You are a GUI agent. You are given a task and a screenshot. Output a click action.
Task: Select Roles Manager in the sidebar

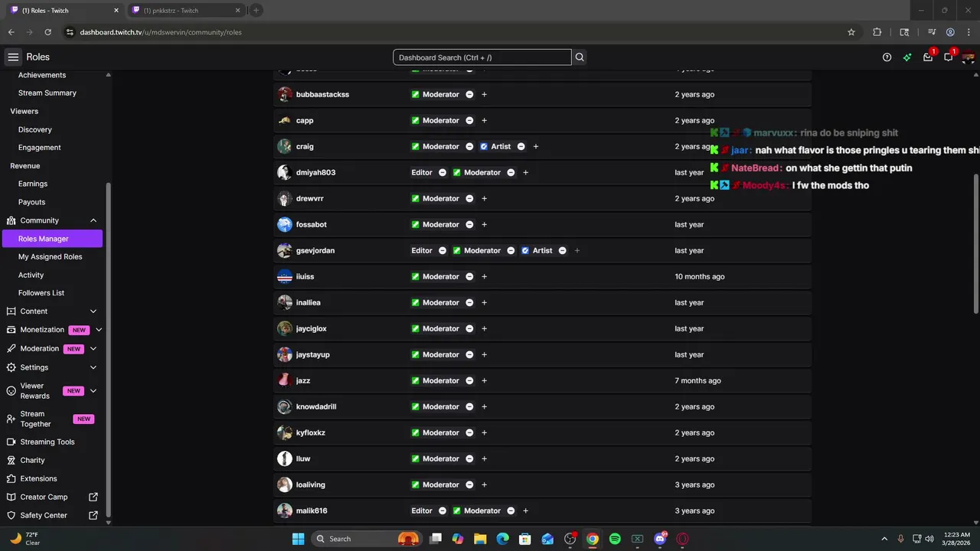tap(52, 239)
